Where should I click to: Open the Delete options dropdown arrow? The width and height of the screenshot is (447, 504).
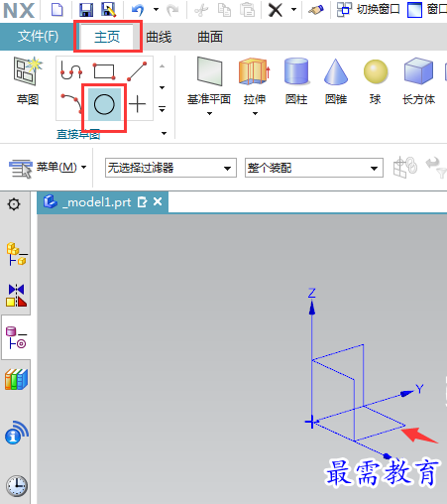(293, 9)
